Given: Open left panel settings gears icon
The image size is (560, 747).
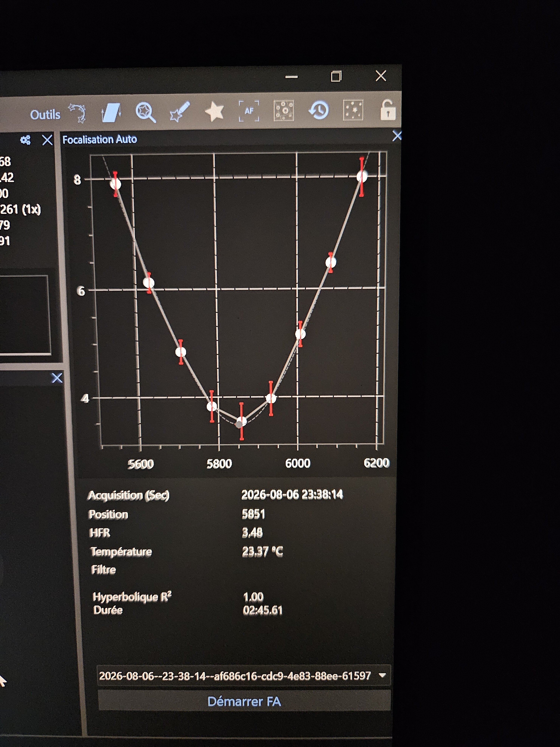Looking at the screenshot, I should [25, 140].
